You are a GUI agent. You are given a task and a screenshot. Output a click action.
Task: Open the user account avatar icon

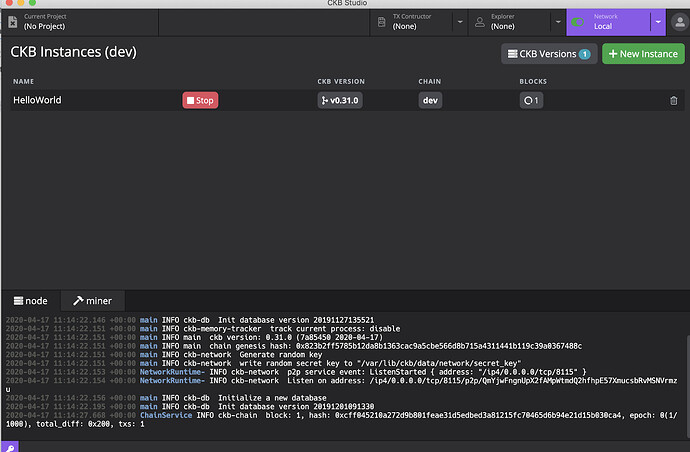coord(679,22)
